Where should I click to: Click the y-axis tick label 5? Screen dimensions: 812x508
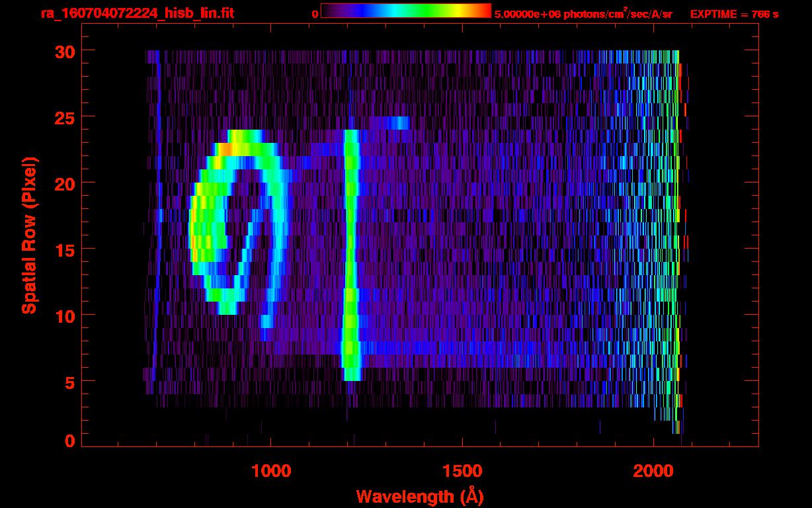69,382
